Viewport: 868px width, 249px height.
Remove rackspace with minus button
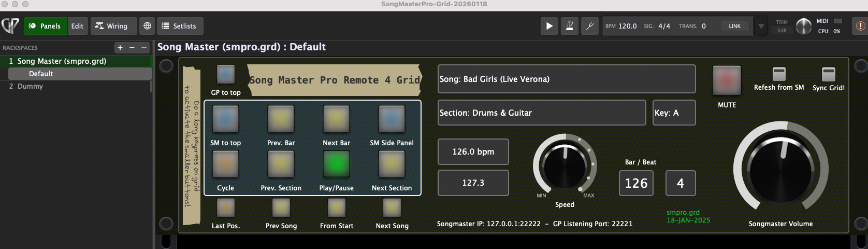[x=132, y=48]
